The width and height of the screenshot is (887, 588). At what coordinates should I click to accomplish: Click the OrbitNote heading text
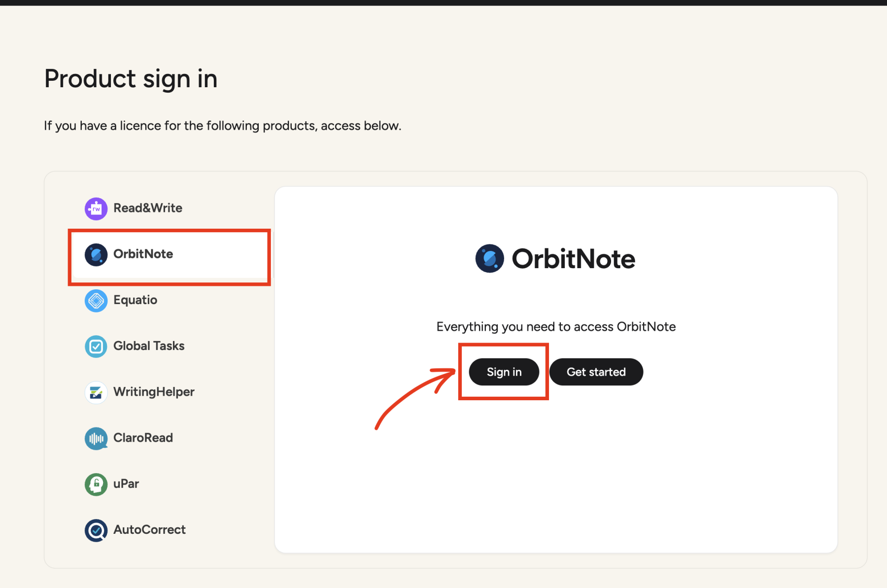pos(573,259)
